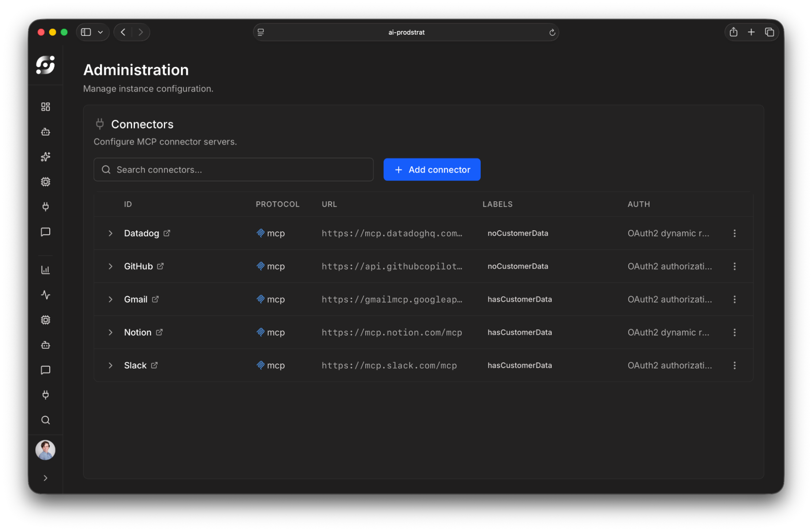Open Gmail external link icon
Viewport: 812px width, 531px height.
click(155, 299)
